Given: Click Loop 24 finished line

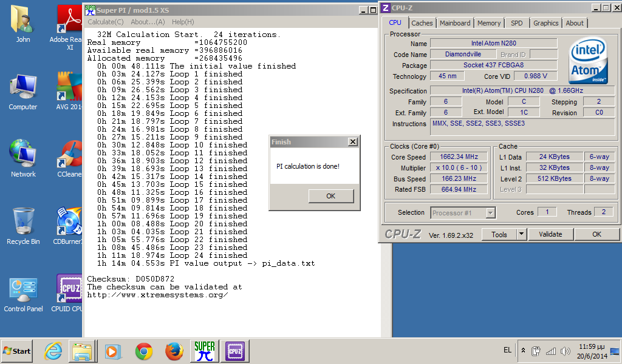Looking at the screenshot, I should point(172,255).
